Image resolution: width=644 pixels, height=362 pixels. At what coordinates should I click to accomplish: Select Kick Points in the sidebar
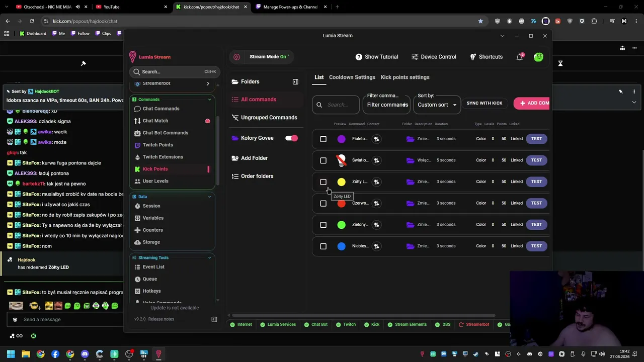[155, 169]
